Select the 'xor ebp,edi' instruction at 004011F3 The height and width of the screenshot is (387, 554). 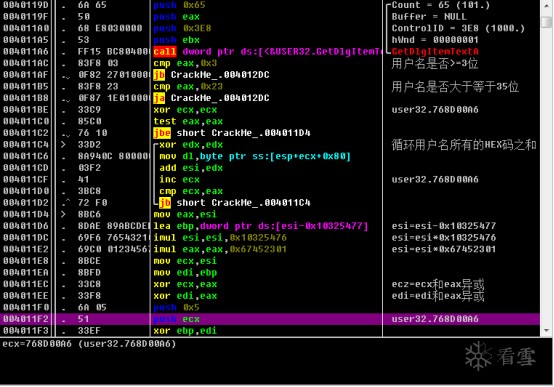pos(185,331)
